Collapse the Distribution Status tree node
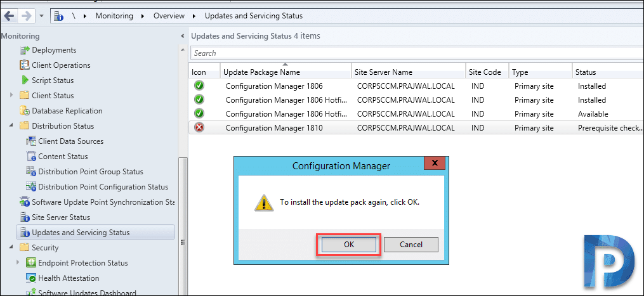Image resolution: width=644 pixels, height=296 pixels. click(x=11, y=126)
